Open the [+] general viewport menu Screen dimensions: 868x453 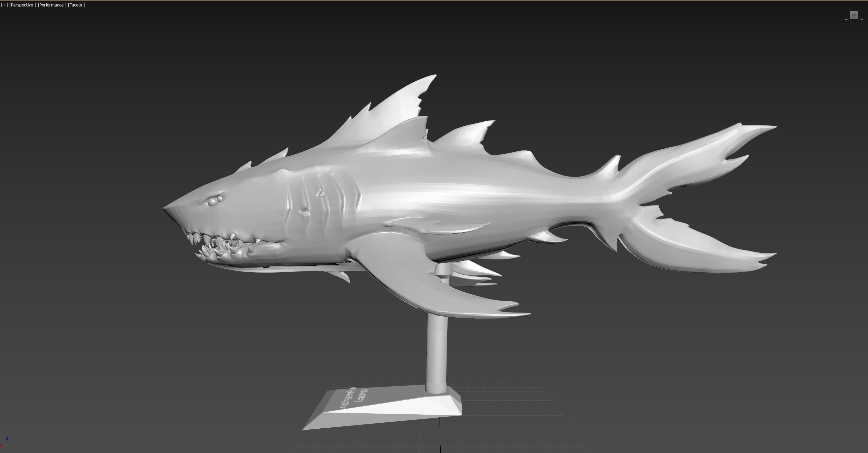coord(4,5)
